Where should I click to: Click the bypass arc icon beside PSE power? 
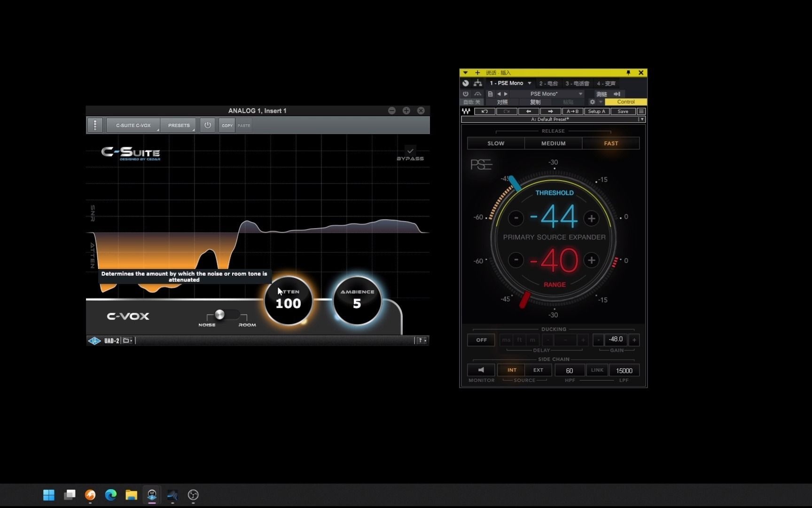pos(477,94)
